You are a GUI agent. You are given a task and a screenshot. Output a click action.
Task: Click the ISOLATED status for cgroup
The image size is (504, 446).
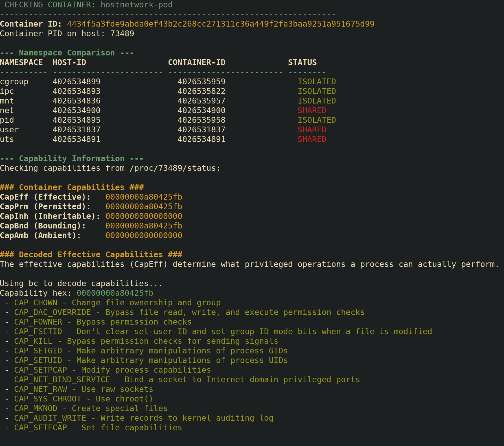(x=317, y=82)
